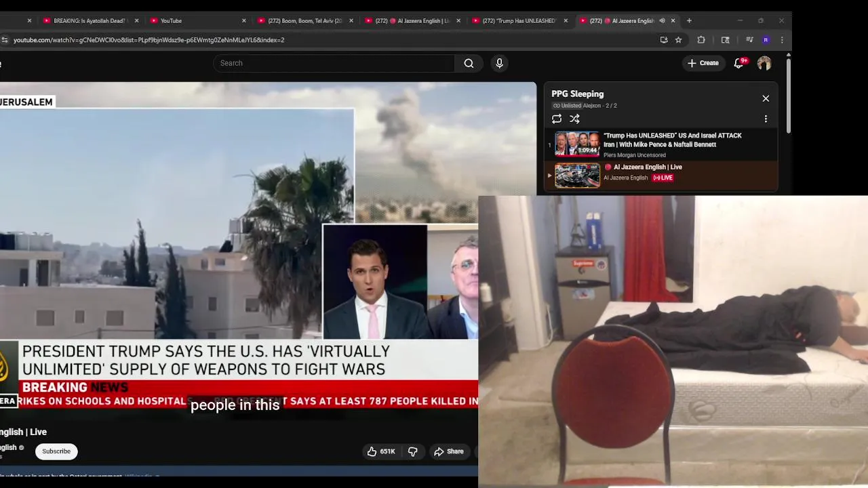This screenshot has width=868, height=488.
Task: Switch to Boom, Boom, Tel Aviv tab
Action: point(304,20)
